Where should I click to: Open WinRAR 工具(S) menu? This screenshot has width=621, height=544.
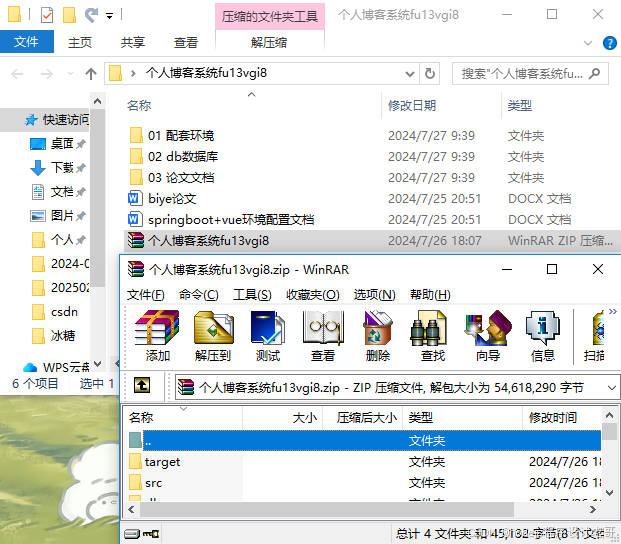point(252,295)
